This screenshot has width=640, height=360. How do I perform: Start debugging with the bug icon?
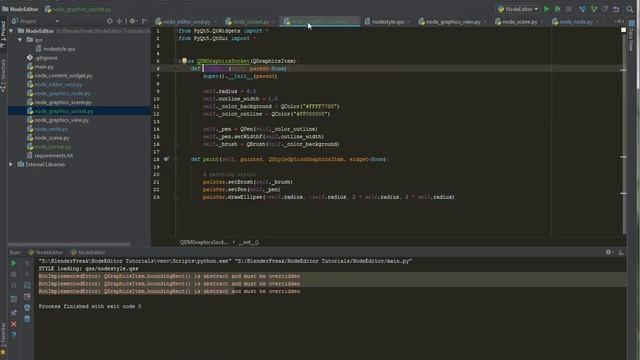point(557,9)
